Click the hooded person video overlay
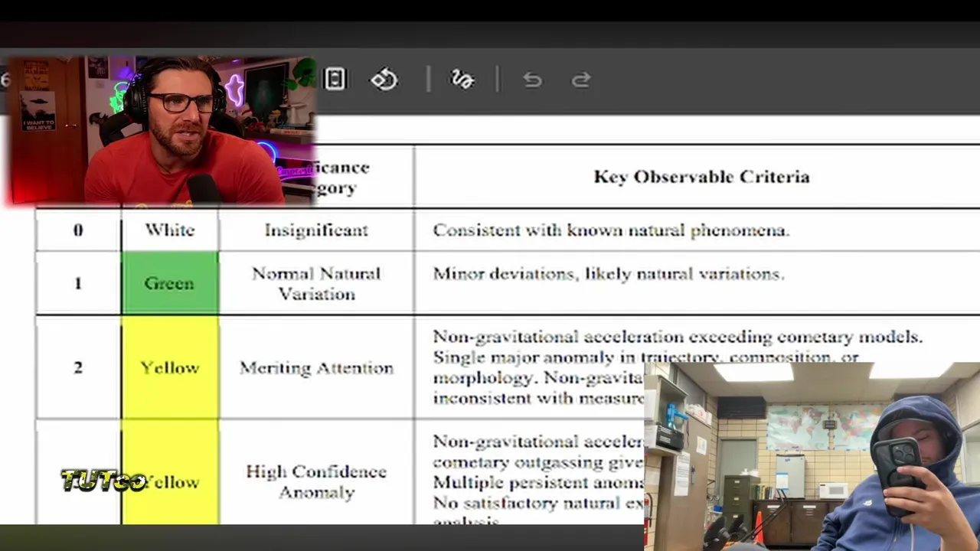Viewport: 980px width, 551px height. coord(812,457)
